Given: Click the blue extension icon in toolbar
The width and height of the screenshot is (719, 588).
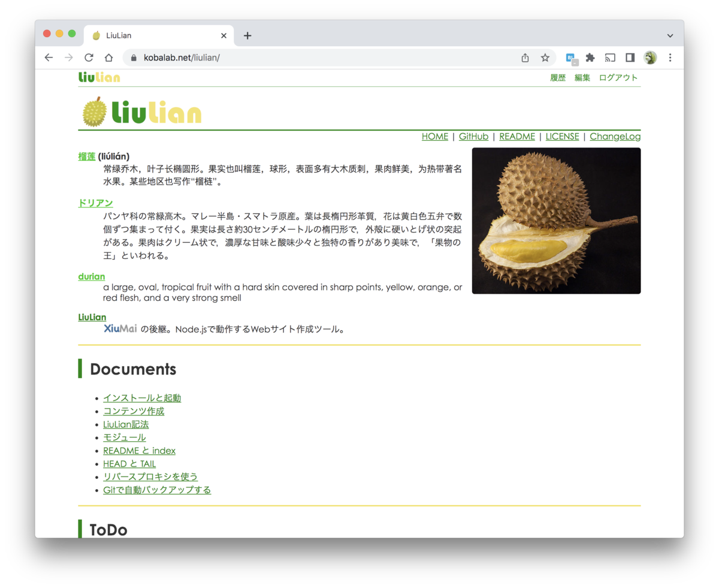Looking at the screenshot, I should click(x=571, y=59).
